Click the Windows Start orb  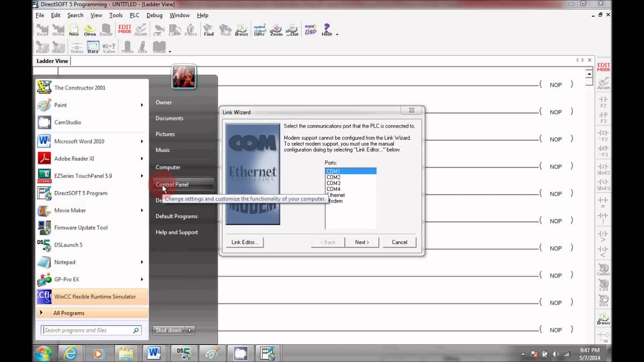point(44,353)
